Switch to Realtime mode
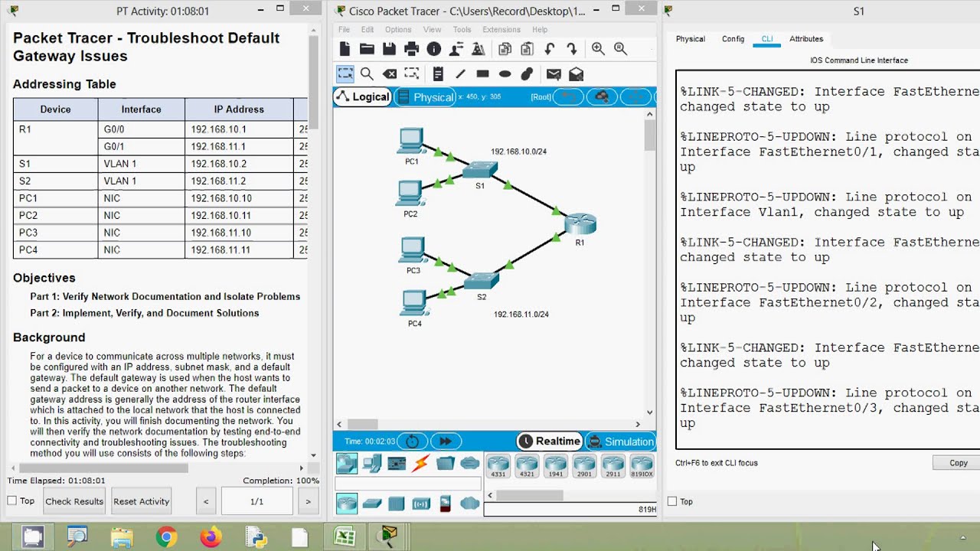Viewport: 980px width, 551px height. [x=550, y=442]
